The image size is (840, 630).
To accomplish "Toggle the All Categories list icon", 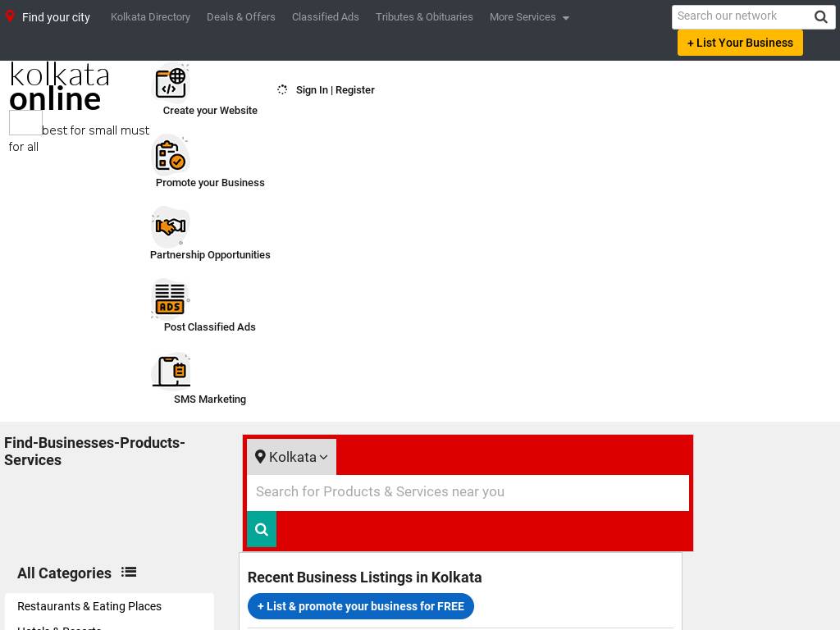I will (x=129, y=573).
